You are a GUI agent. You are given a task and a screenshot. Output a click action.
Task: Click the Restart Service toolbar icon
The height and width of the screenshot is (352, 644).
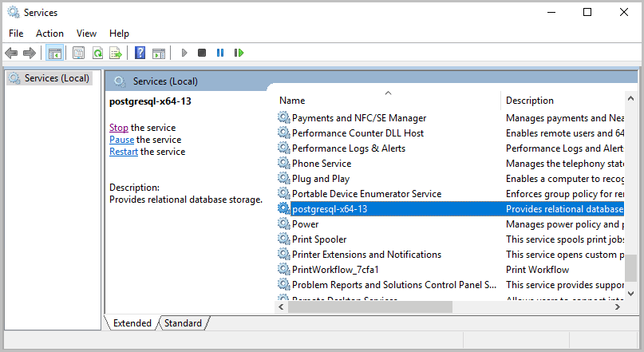point(239,53)
